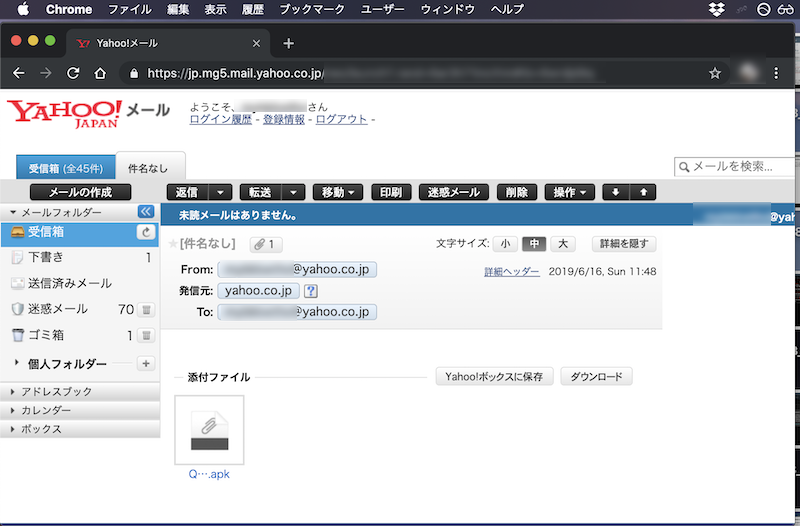Star the [件名なし] message
Image resolution: width=800 pixels, height=526 pixels.
point(173,244)
